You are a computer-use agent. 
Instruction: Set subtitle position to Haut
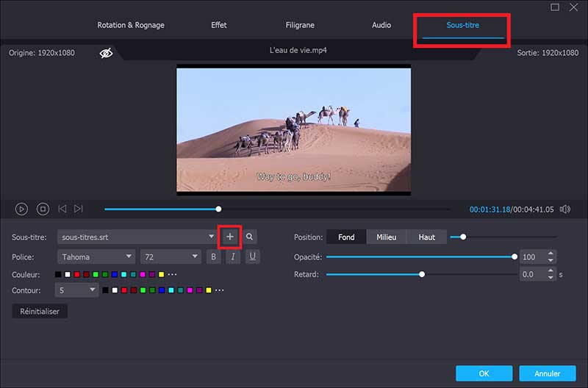coord(427,237)
